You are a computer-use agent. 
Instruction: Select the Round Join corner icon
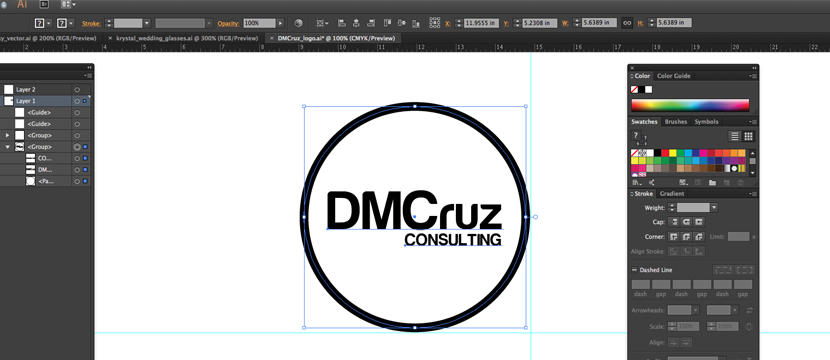(687, 236)
